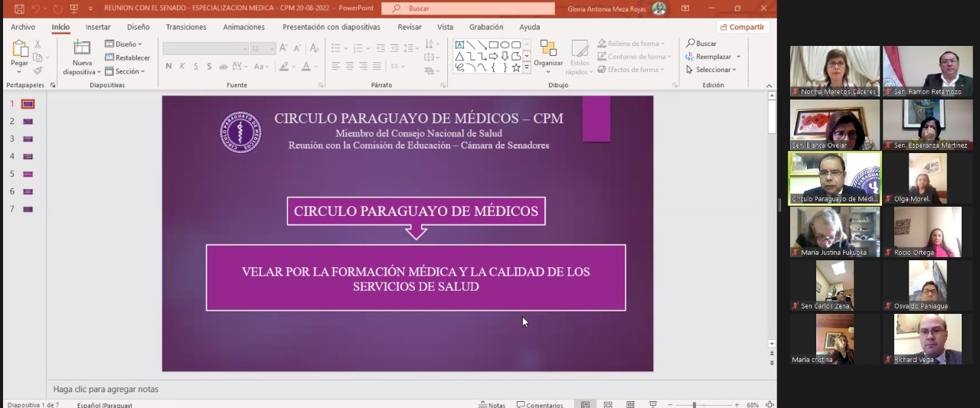Switch to the Transiciones tab
This screenshot has width=980, height=408.
coord(186,27)
